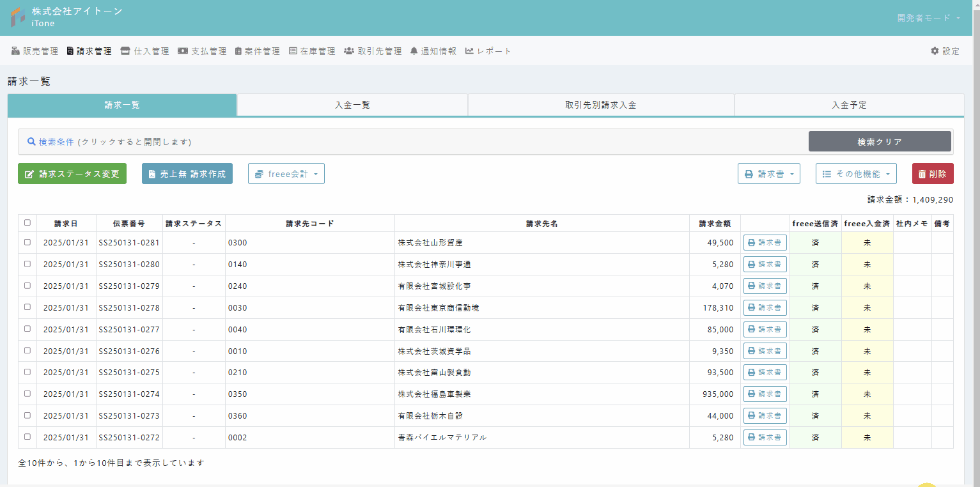Print 請求書 for 株式会社山形貿産 row
This screenshot has width=980, height=487.
[765, 243]
